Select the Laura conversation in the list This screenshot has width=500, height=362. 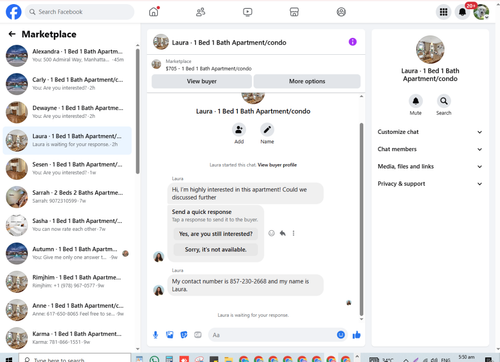point(67,140)
